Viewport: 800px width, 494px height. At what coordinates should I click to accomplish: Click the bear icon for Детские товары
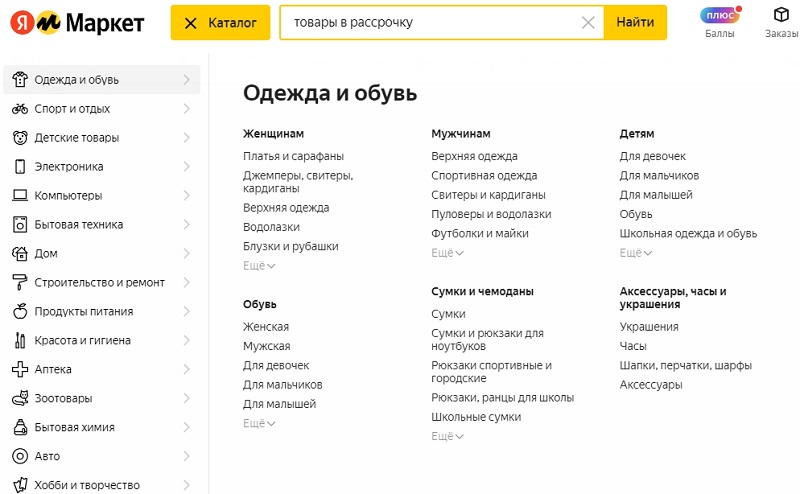pyautogui.click(x=20, y=138)
